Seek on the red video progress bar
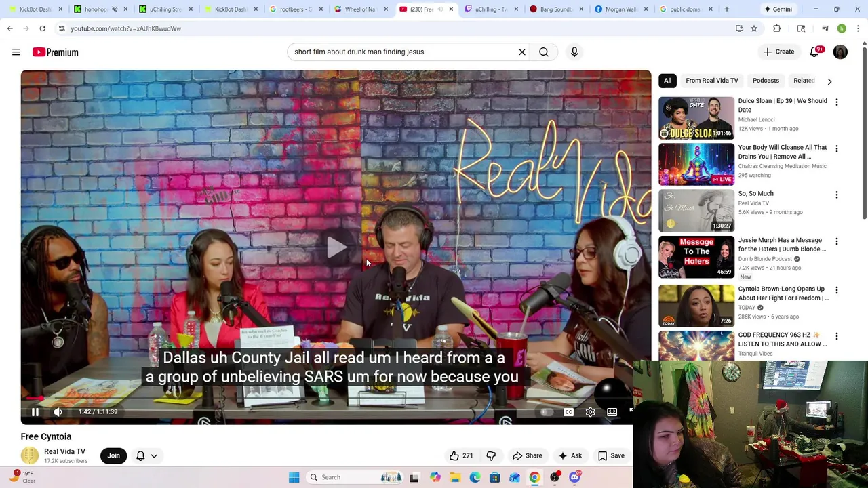 point(336,399)
